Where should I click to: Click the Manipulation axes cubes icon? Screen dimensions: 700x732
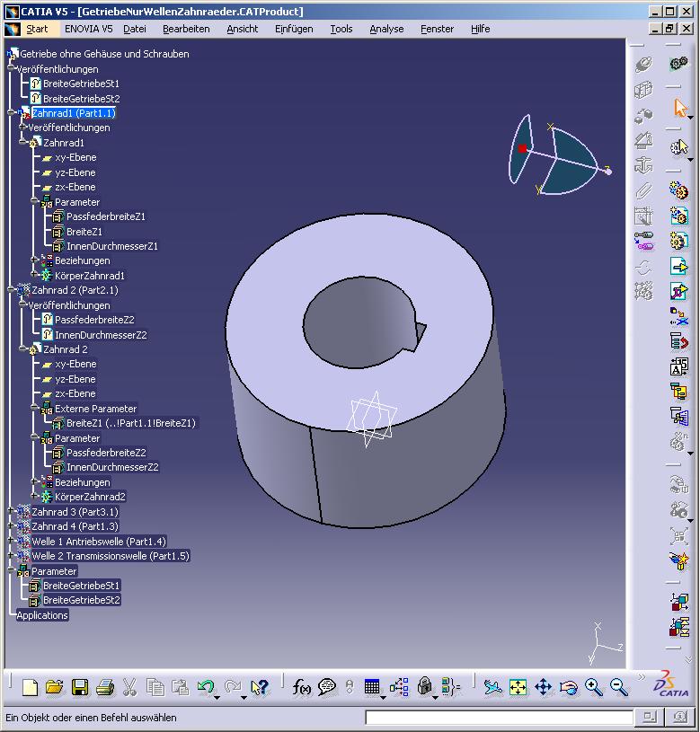[679, 602]
